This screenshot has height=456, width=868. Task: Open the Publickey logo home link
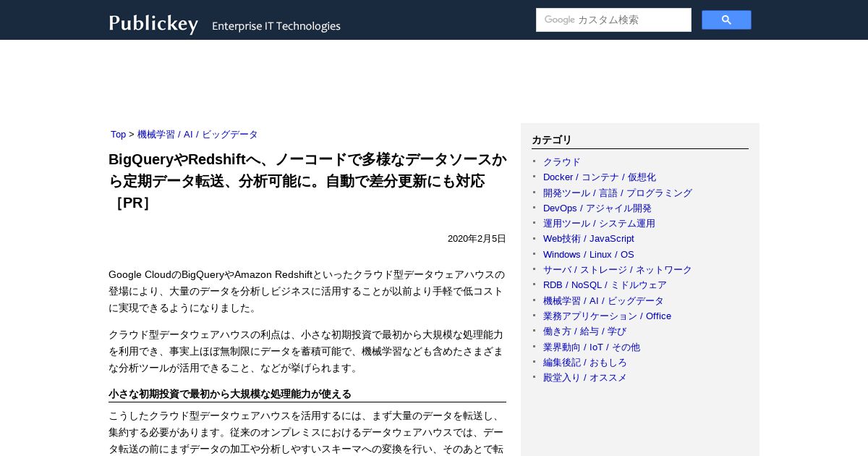tap(153, 24)
